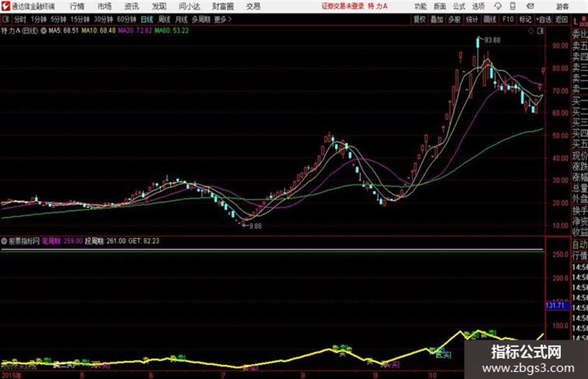588x379 pixels.
Task: Click the 通达信 red logo icon
Action: 5,6
